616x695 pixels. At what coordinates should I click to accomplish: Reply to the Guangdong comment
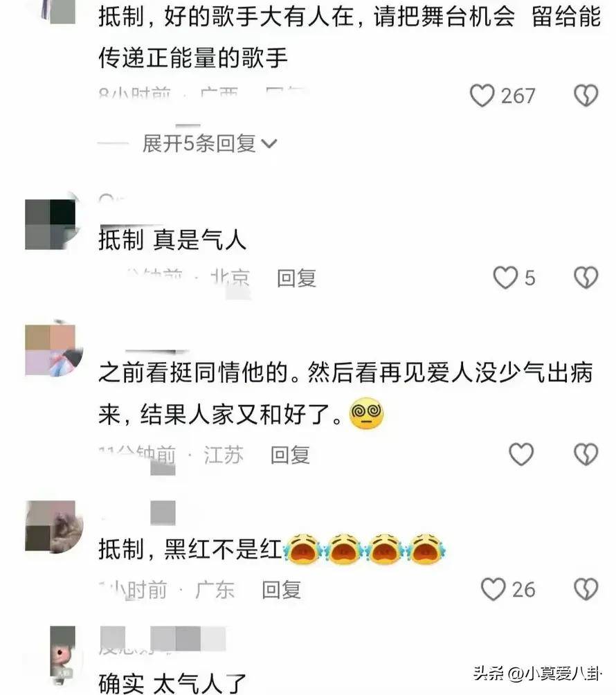coord(282,590)
